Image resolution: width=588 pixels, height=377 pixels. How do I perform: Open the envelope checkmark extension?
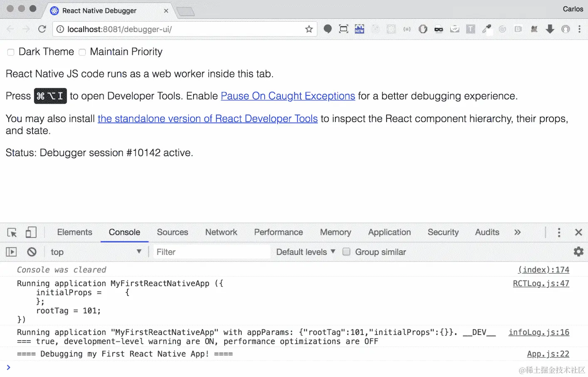455,29
